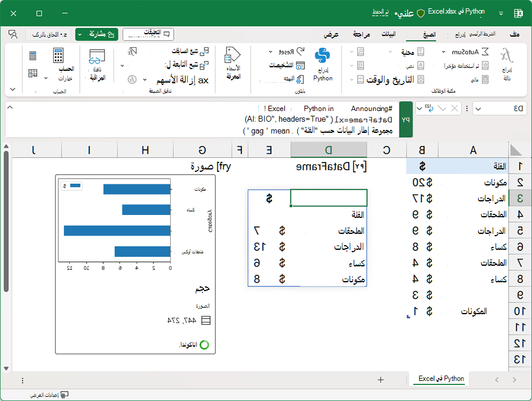The width and height of the screenshot is (532, 401).
Task: Click the green مشاركة (Share) button
Action: [x=97, y=34]
